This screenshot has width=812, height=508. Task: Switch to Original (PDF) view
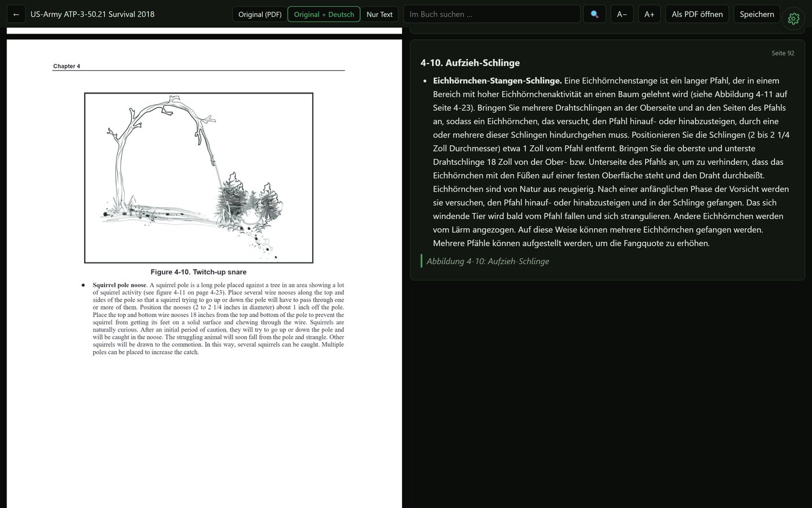coord(260,14)
